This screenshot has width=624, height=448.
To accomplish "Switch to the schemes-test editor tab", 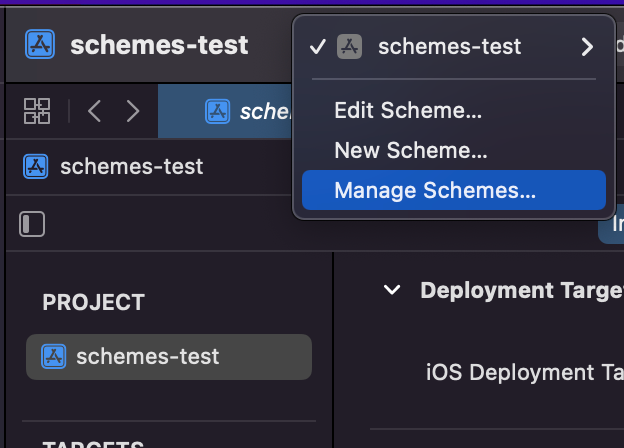I will pyautogui.click(x=262, y=111).
